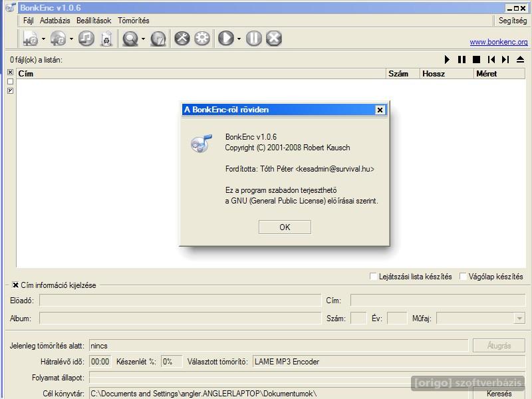Open the Tömörítés menu
The height and width of the screenshot is (399, 532).
tap(134, 21)
